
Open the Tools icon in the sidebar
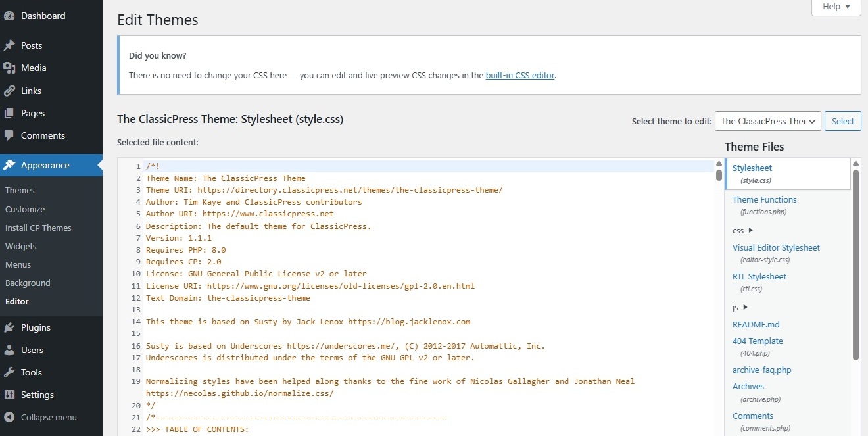(10, 372)
